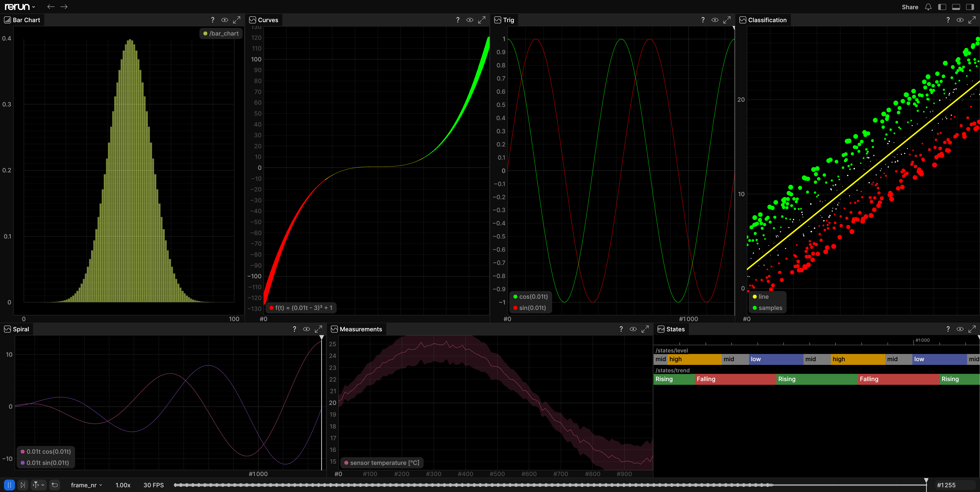Maximize the Bar Chart view
Screen dimensions: 980x492
point(237,20)
